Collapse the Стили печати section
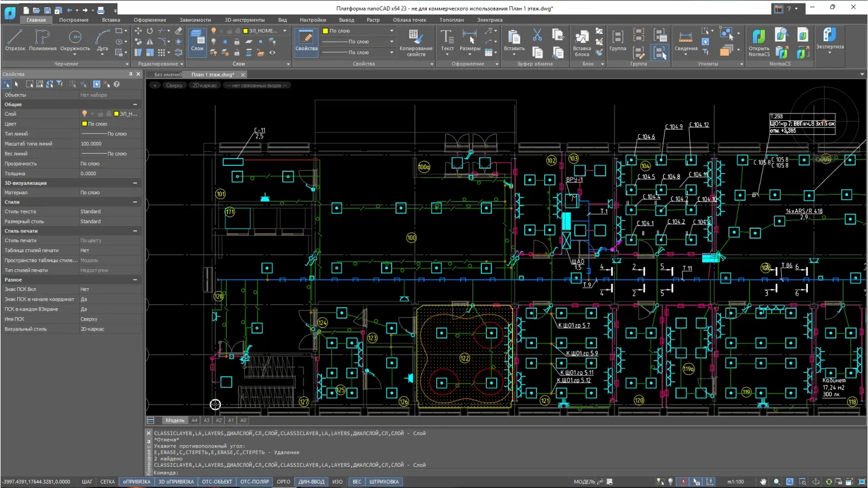 pos(135,231)
